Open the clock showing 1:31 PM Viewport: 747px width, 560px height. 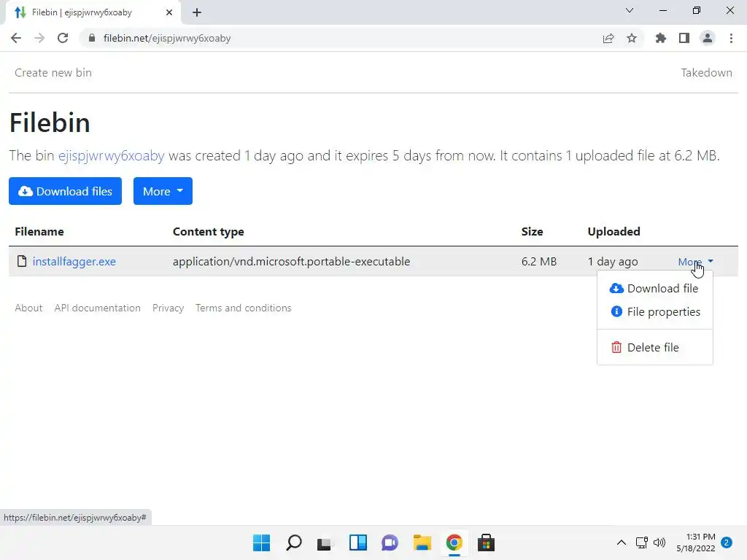(x=696, y=542)
